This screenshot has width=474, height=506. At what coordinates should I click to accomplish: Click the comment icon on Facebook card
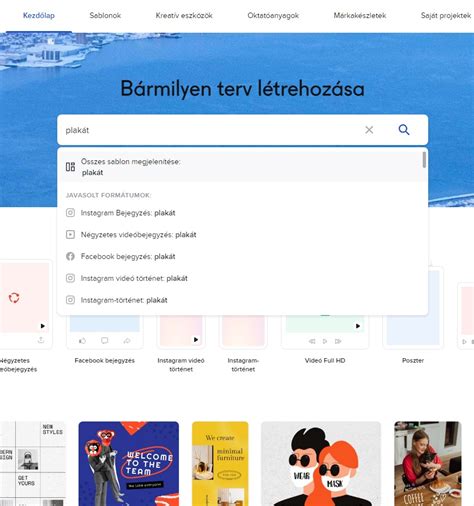click(105, 341)
